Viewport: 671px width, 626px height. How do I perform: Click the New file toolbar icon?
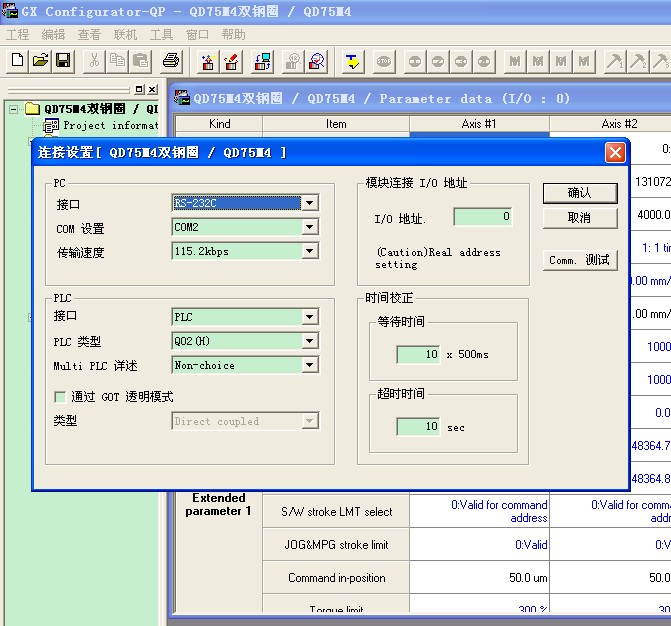(17, 61)
